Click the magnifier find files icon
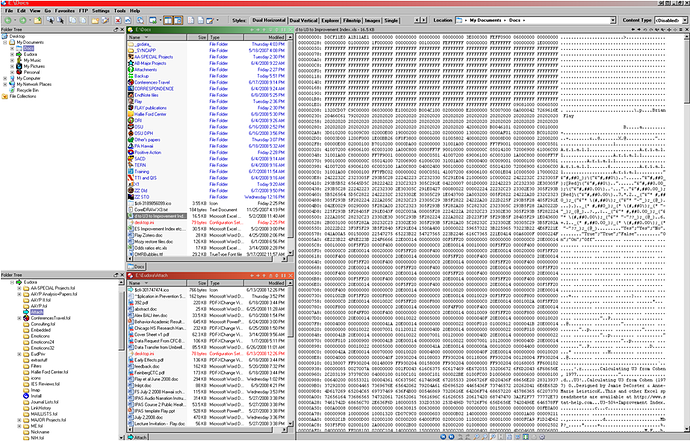 (x=140, y=20)
